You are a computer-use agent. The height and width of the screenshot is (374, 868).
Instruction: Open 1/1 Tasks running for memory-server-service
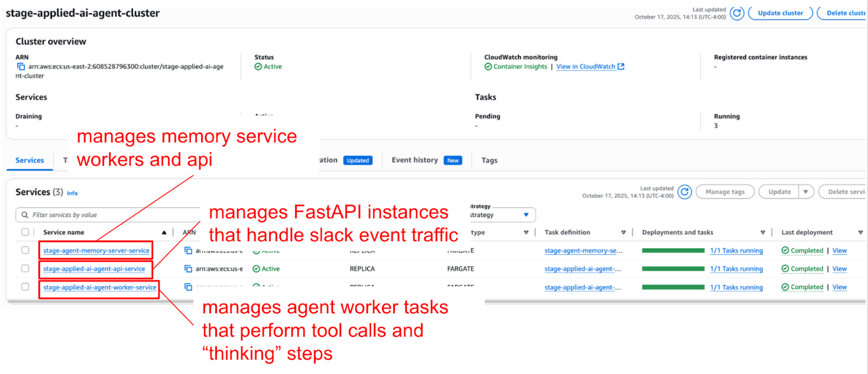point(736,250)
